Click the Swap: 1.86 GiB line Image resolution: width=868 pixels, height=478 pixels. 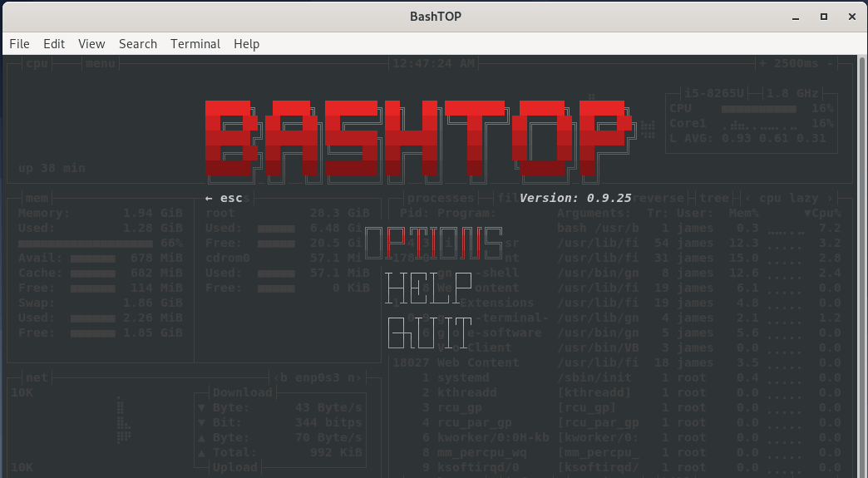[x=101, y=303]
